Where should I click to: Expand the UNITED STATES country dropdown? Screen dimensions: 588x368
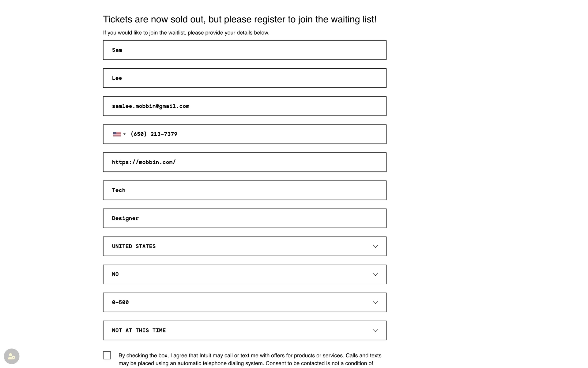pos(245,246)
